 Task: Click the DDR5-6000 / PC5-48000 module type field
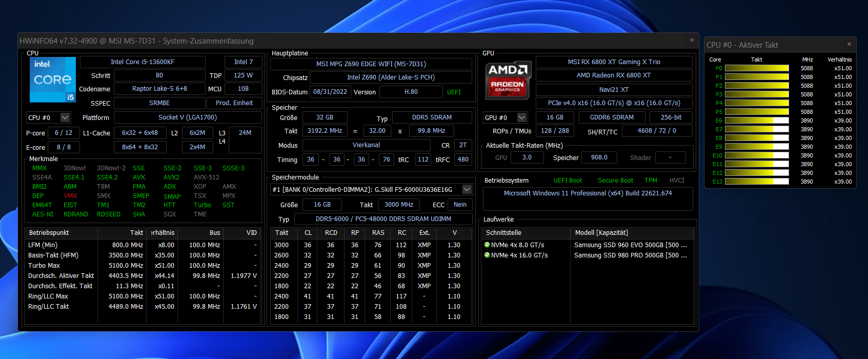coord(383,219)
